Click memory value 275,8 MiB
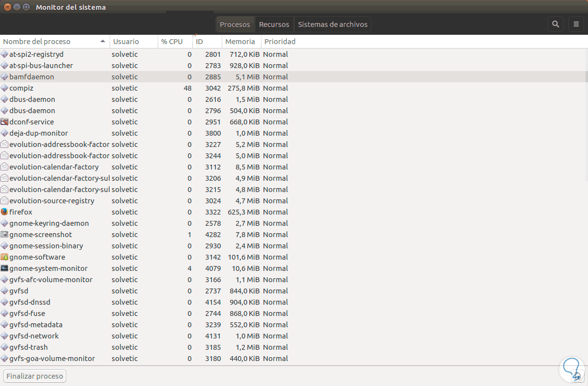The height and width of the screenshot is (386, 588). tap(244, 88)
